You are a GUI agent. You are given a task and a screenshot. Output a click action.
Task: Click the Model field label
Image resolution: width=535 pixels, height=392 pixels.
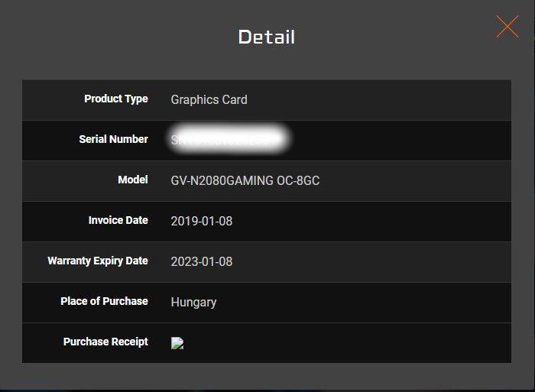coord(133,180)
